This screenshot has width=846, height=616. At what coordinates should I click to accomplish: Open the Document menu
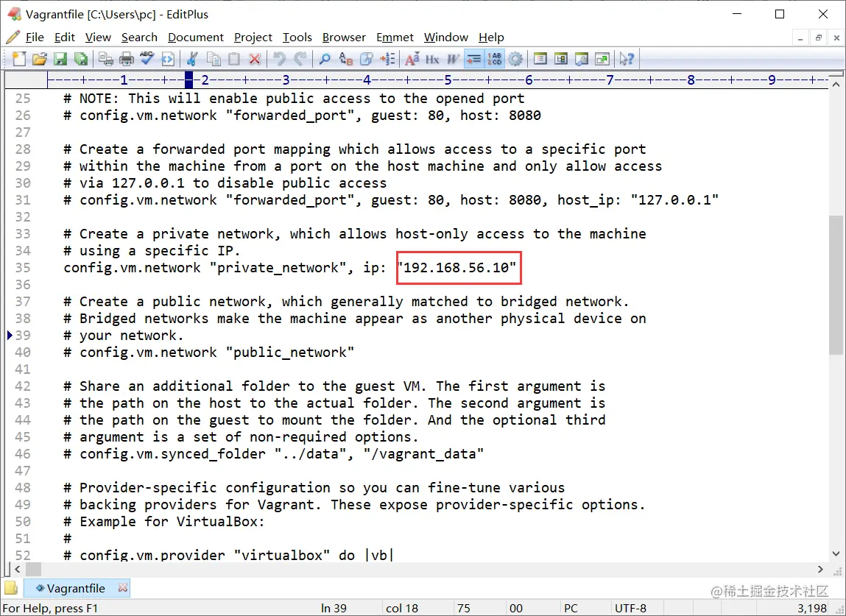point(196,38)
